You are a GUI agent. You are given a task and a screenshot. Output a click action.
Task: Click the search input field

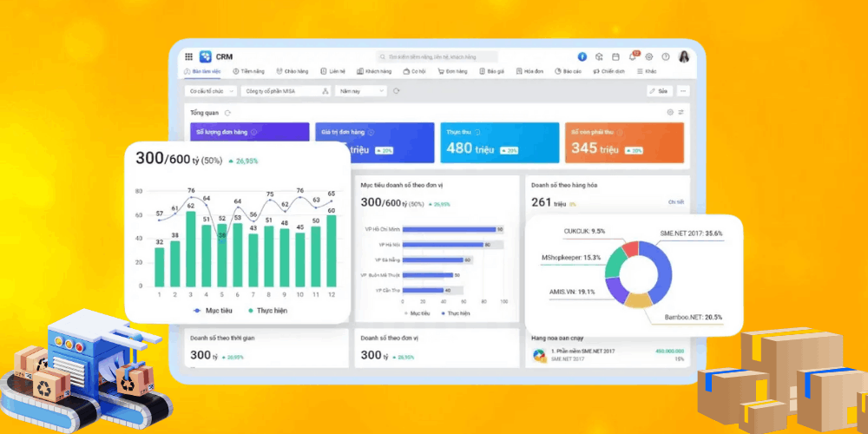point(438,56)
